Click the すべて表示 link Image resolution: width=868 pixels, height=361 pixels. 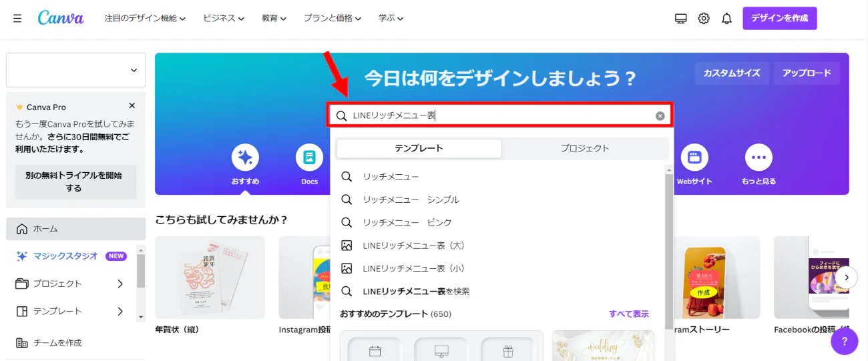[x=628, y=314]
